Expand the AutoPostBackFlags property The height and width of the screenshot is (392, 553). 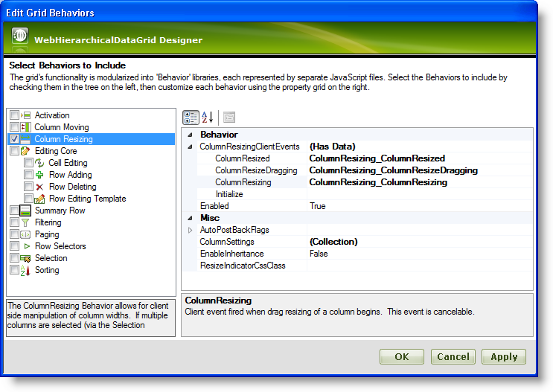point(190,230)
